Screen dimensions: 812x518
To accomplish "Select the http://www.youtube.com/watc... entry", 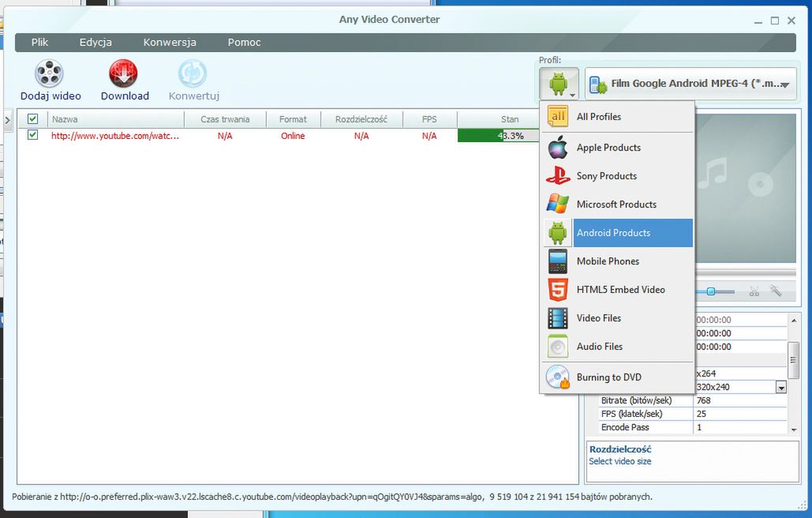I will click(x=115, y=136).
